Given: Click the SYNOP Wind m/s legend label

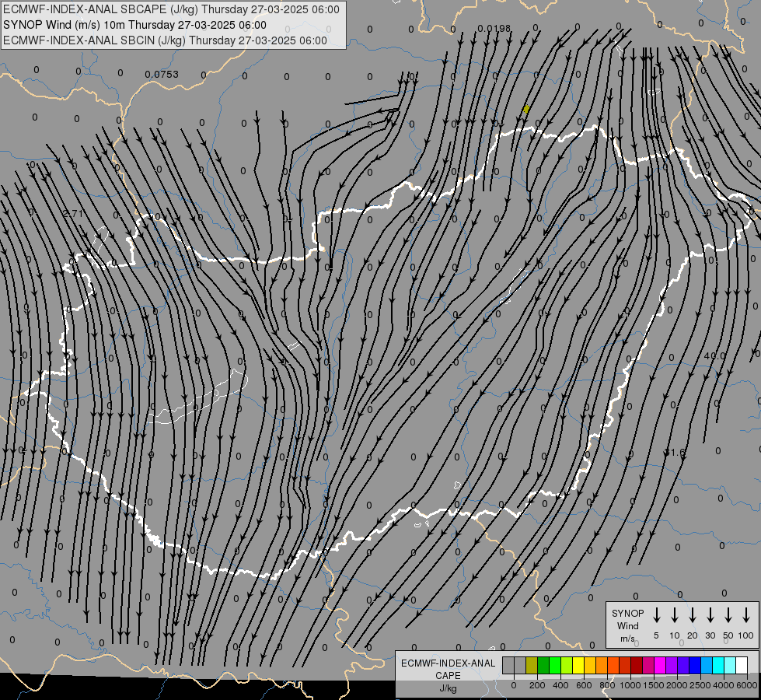Looking at the screenshot, I should [627, 625].
